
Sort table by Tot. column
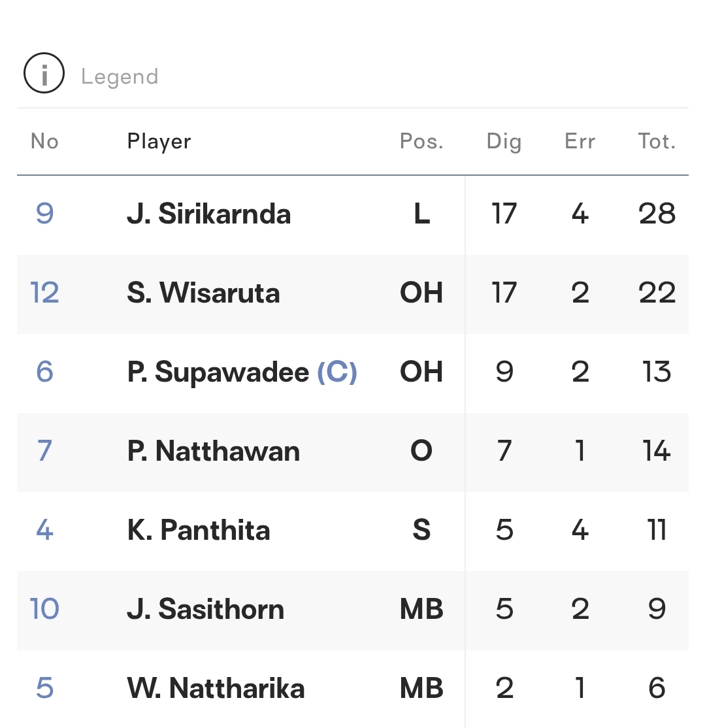657,141
